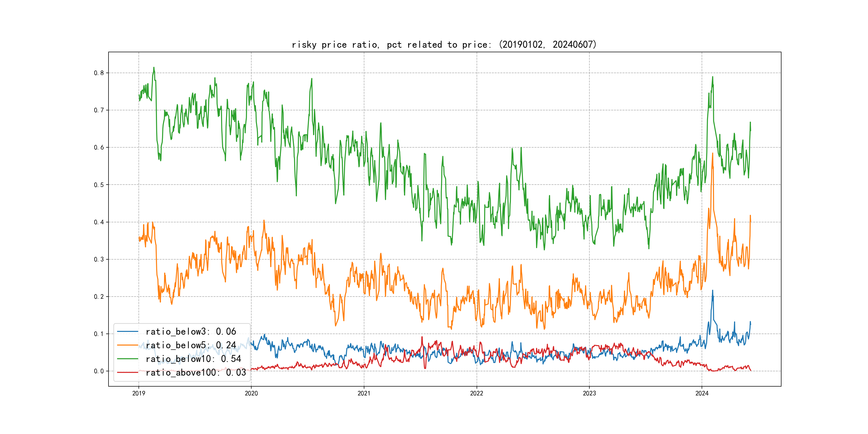Click the blue ratio_below3 legend line swatch
Image resolution: width=868 pixels, height=434 pixels.
tap(127, 332)
